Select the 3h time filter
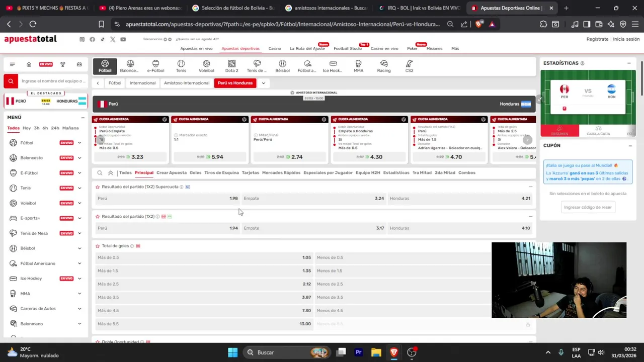This screenshot has height=362, width=644. pyautogui.click(x=37, y=128)
